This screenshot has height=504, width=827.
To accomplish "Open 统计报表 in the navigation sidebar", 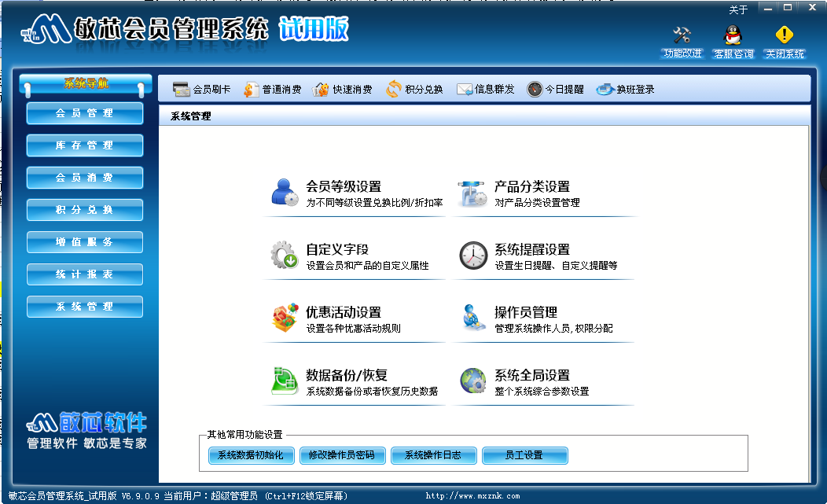I will click(x=85, y=274).
